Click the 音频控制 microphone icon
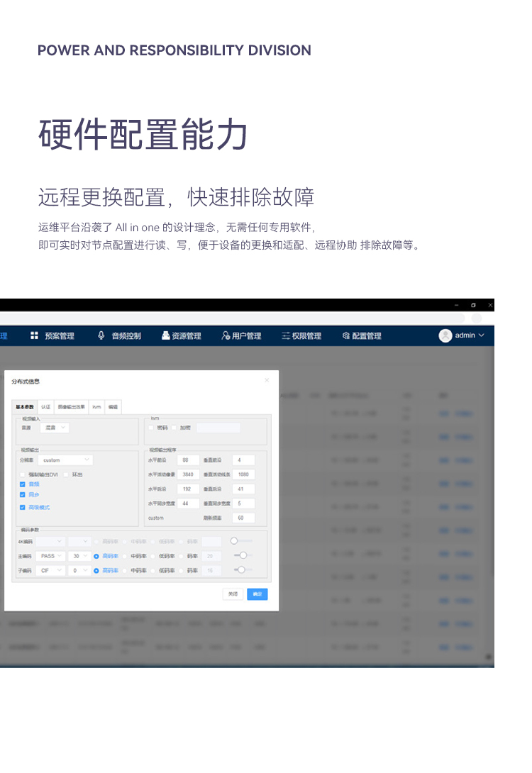The image size is (532, 773). 101,335
